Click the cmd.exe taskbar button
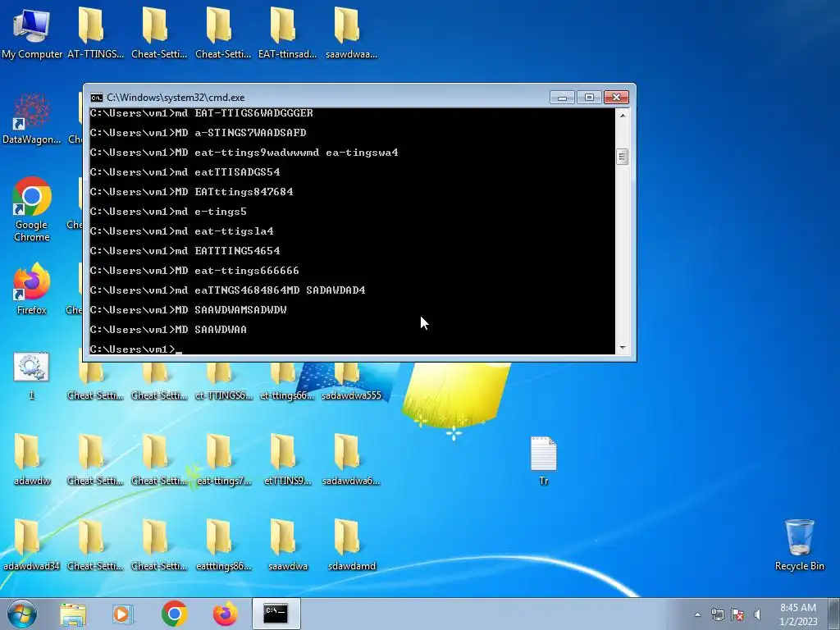The width and height of the screenshot is (840, 630). tap(276, 614)
